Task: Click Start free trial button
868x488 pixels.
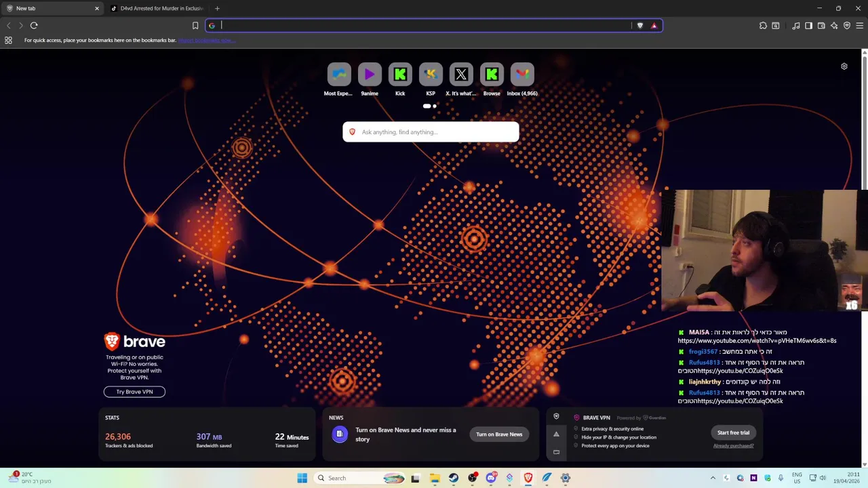Action: click(734, 432)
